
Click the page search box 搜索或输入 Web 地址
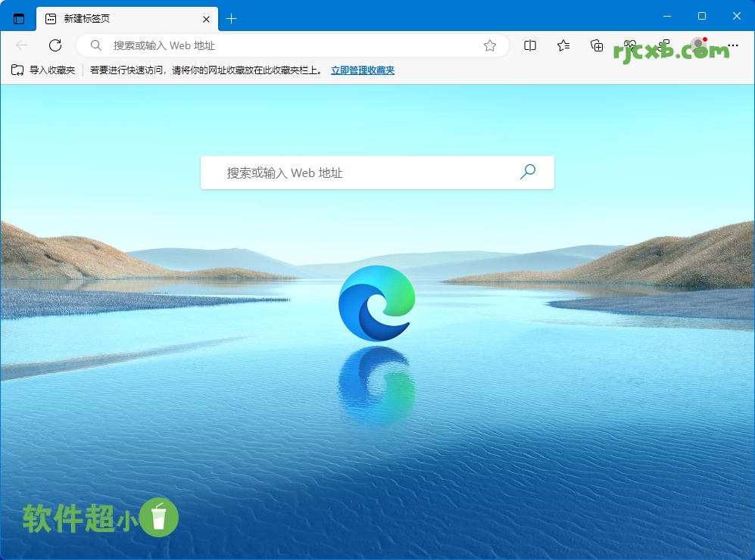[341, 173]
